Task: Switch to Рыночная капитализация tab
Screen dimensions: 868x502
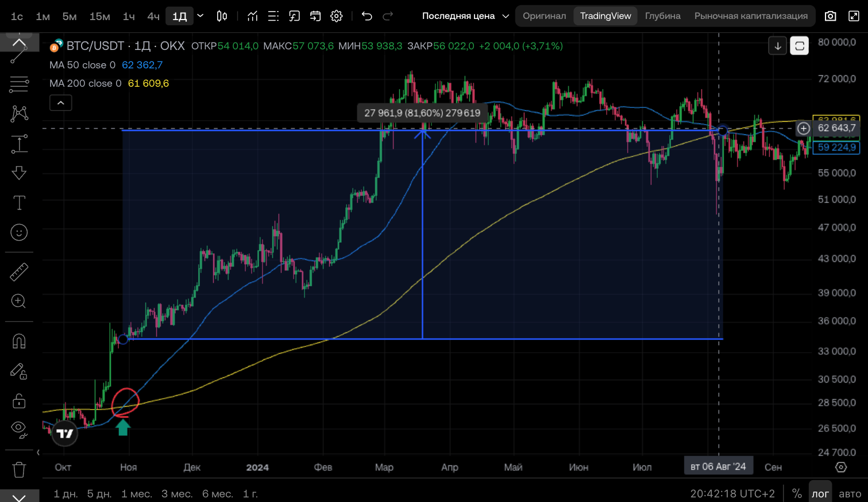Action: coord(751,16)
